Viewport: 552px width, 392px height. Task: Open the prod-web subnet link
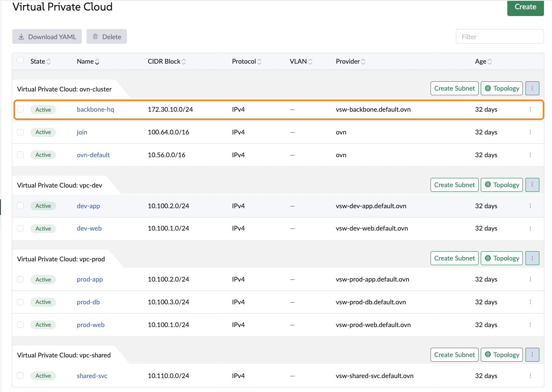91,325
